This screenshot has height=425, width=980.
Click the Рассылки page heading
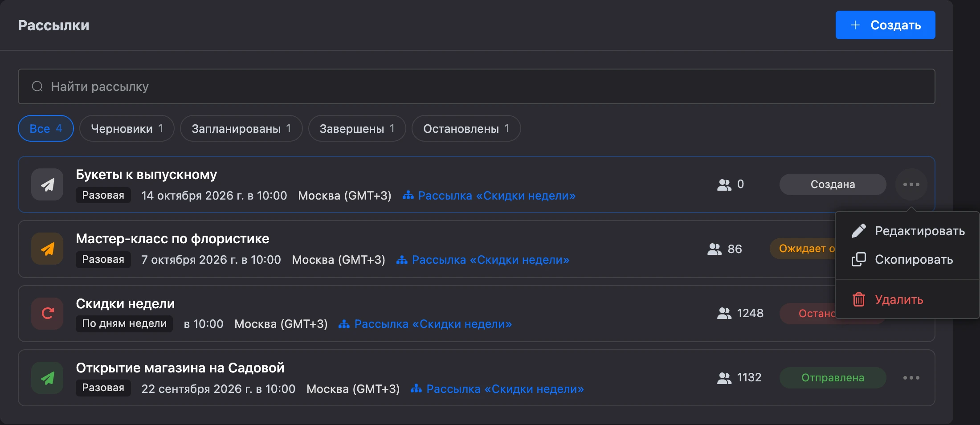[53, 25]
